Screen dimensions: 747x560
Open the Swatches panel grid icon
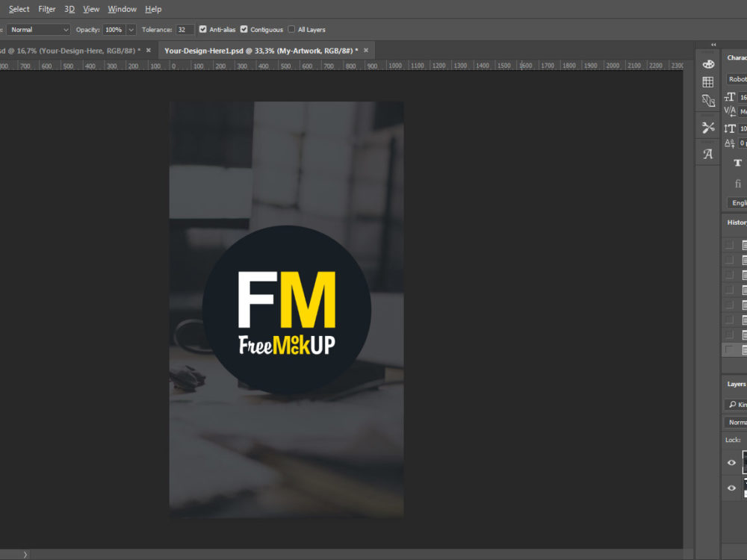pyautogui.click(x=708, y=82)
